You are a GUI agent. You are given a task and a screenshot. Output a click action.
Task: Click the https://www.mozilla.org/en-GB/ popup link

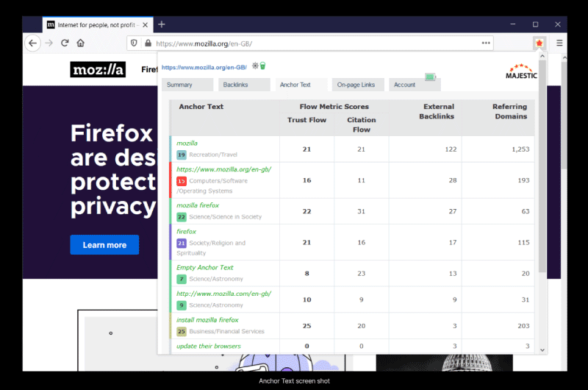(204, 68)
